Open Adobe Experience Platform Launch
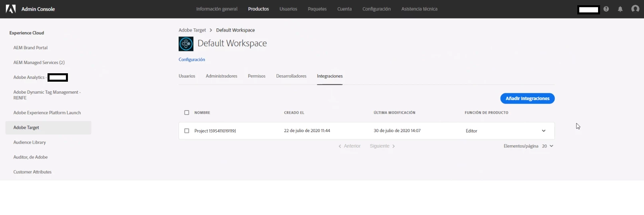 click(x=47, y=113)
